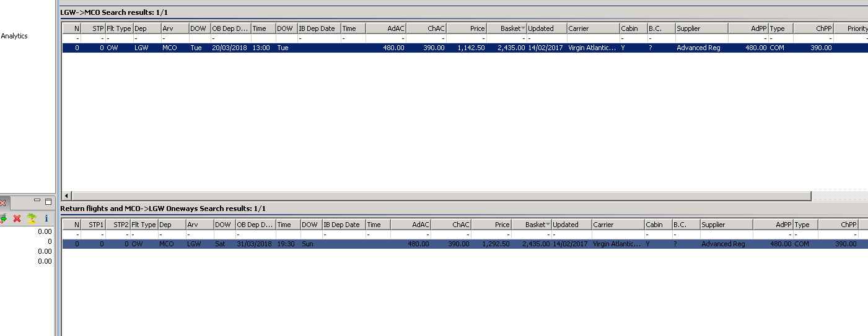Image resolution: width=868 pixels, height=336 pixels.
Task: Click the Analytics item in left panel
Action: coord(14,36)
